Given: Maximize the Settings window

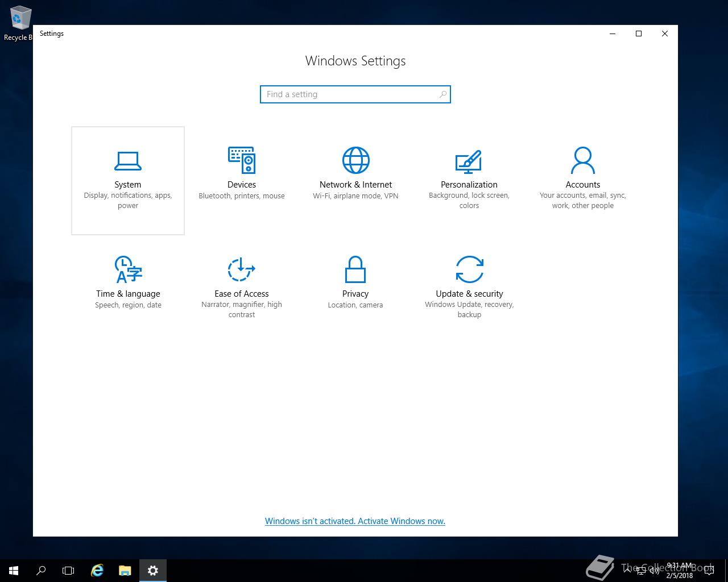Looking at the screenshot, I should click(x=638, y=34).
